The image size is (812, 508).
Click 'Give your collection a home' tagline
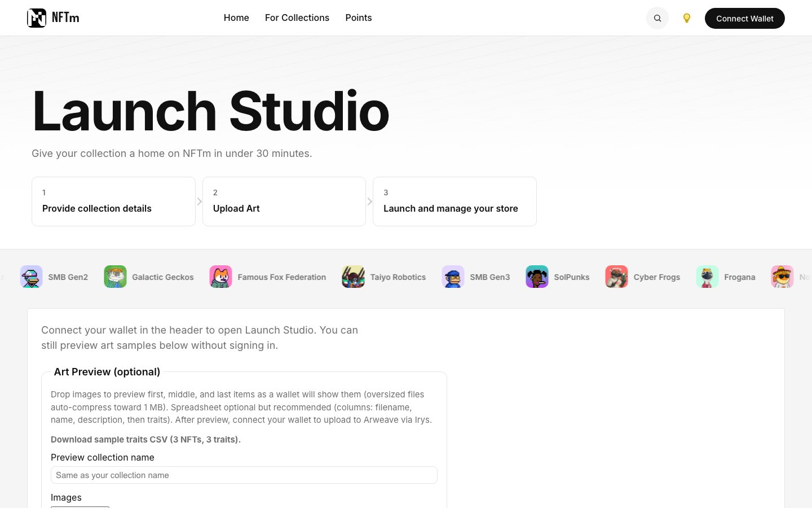point(172,154)
